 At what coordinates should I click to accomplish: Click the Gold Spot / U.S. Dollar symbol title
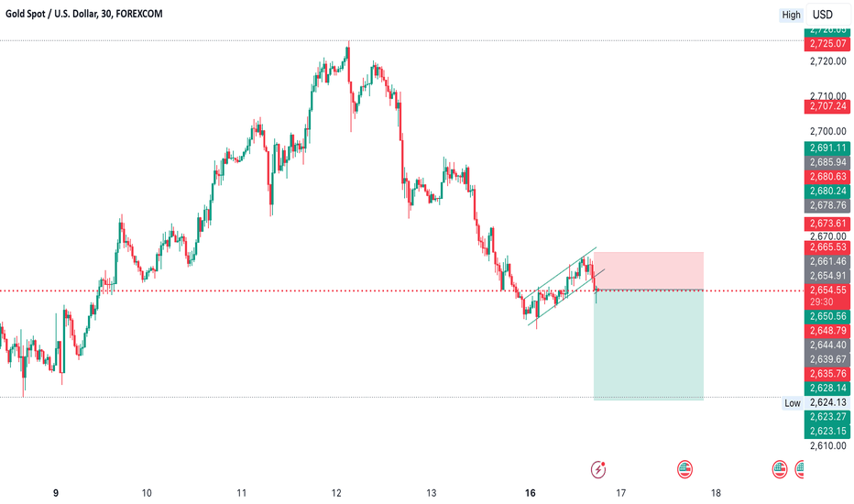(x=84, y=14)
